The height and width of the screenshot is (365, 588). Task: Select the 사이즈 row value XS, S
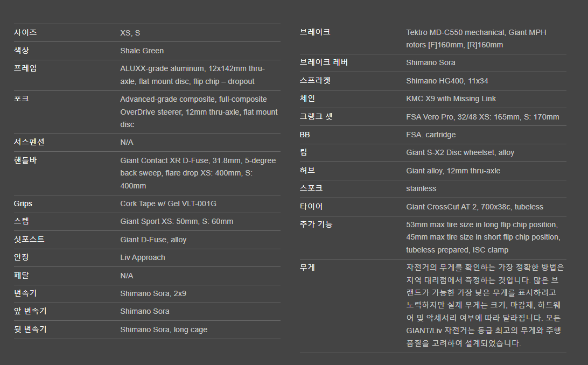coord(130,33)
